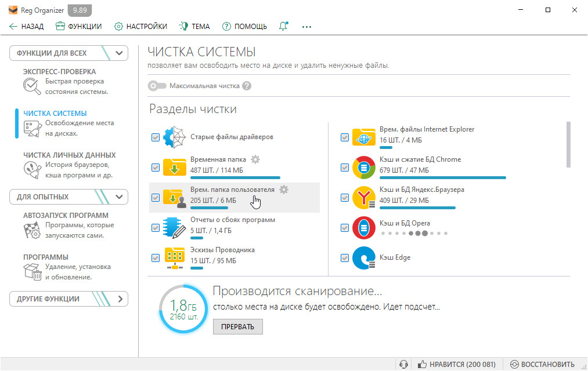This screenshot has width=588, height=371.
Task: Uncheck the Кэш Edge checkbox
Action: pos(345,257)
